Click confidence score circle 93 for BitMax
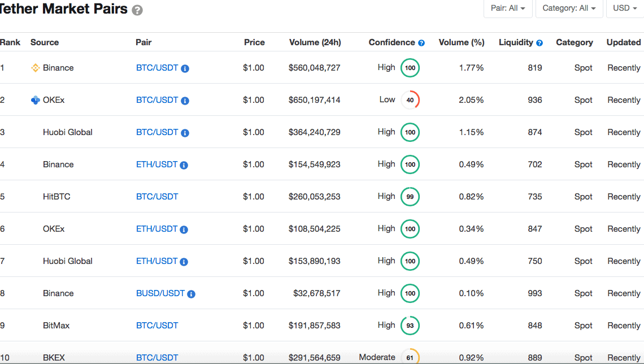Screen dimensions: 644x364 (410, 326)
